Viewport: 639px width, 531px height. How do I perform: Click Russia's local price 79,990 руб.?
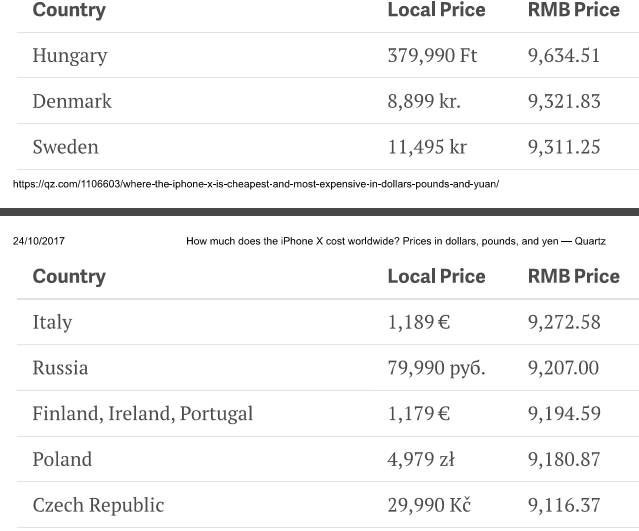click(436, 369)
